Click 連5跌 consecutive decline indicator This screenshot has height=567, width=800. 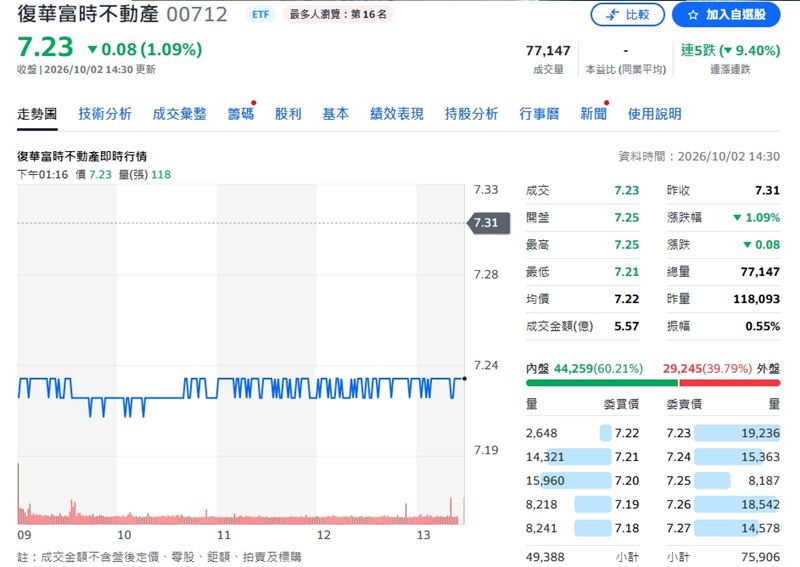click(730, 51)
